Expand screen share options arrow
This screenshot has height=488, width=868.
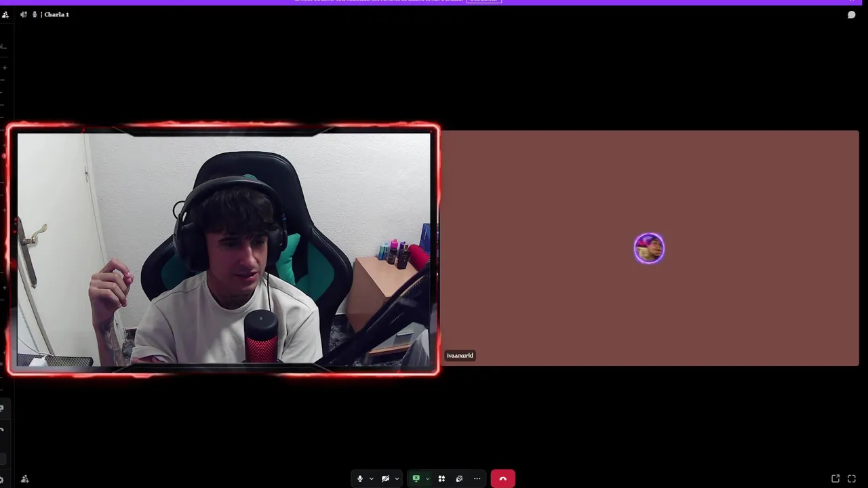[x=427, y=479]
